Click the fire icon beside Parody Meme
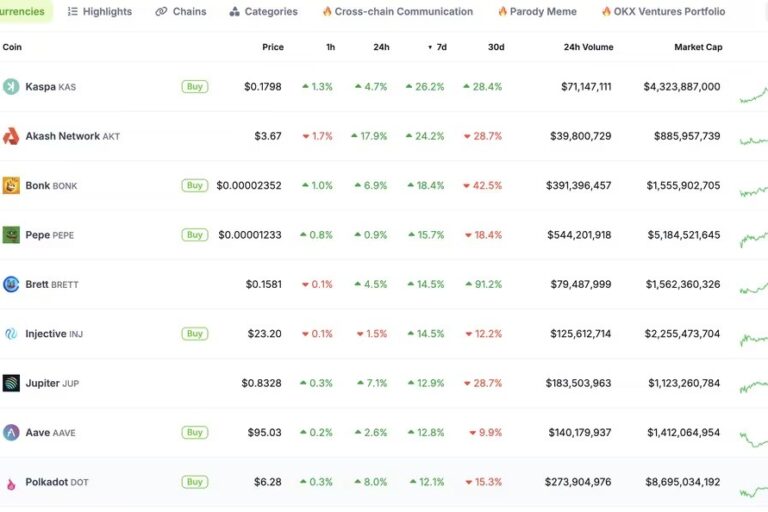768x512 pixels. tap(502, 11)
